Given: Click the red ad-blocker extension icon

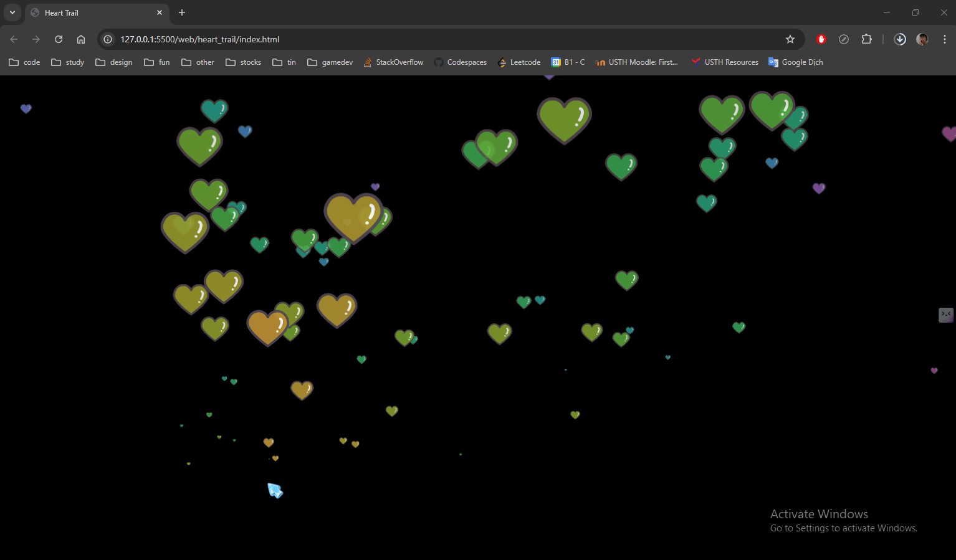Looking at the screenshot, I should 821,39.
